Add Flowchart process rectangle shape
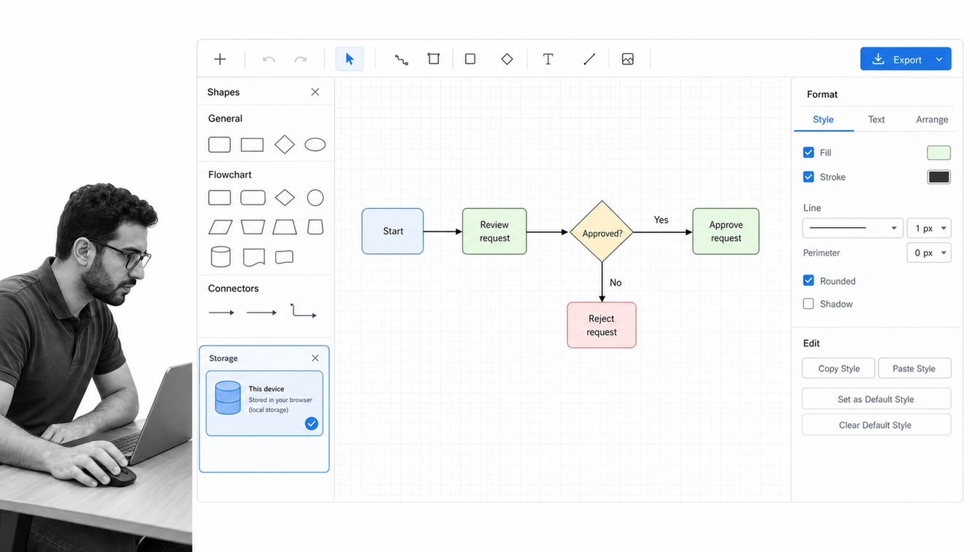Viewport: 980px width, 552px height. (x=219, y=198)
